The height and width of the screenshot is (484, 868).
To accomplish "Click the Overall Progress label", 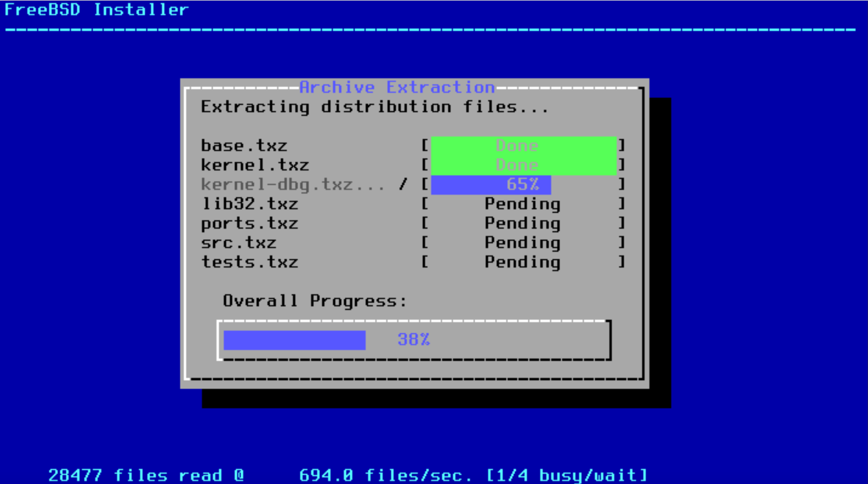I will pyautogui.click(x=315, y=301).
